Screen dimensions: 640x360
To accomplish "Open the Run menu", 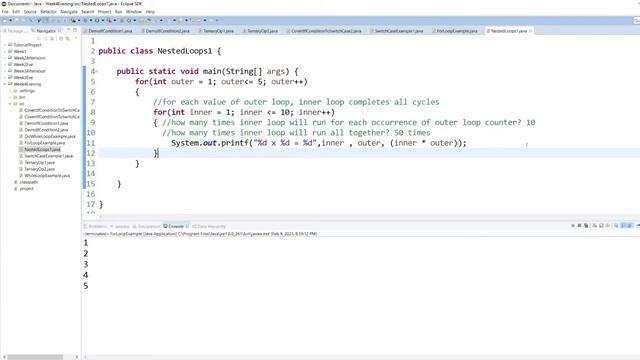I will [x=118, y=12].
